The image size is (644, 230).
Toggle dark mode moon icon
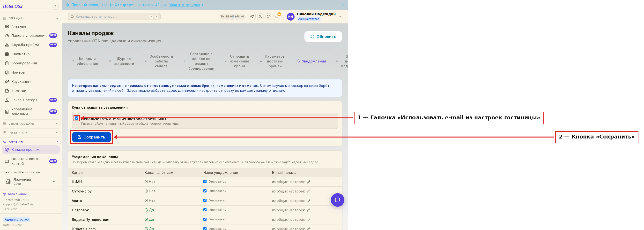(260, 17)
